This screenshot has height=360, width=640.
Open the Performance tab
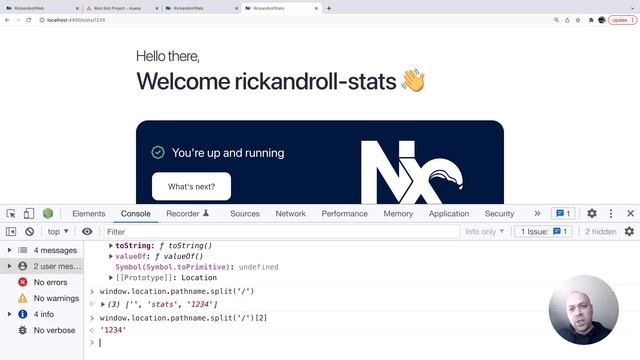pos(344,213)
